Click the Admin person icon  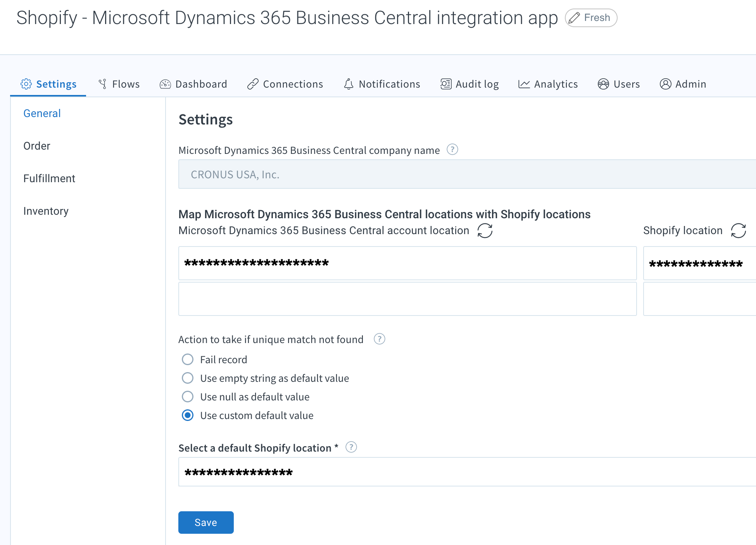(x=665, y=84)
